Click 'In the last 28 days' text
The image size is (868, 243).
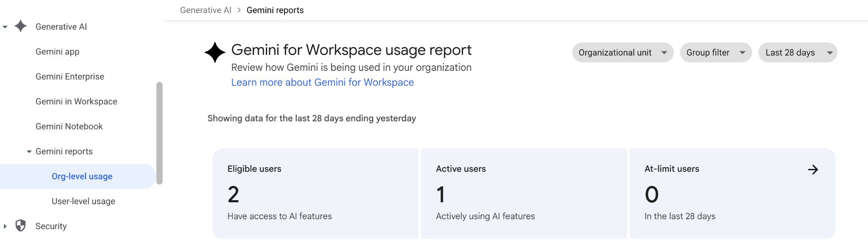680,216
